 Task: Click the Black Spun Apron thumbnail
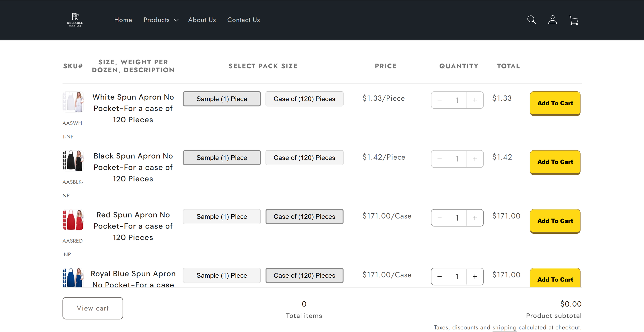73,161
